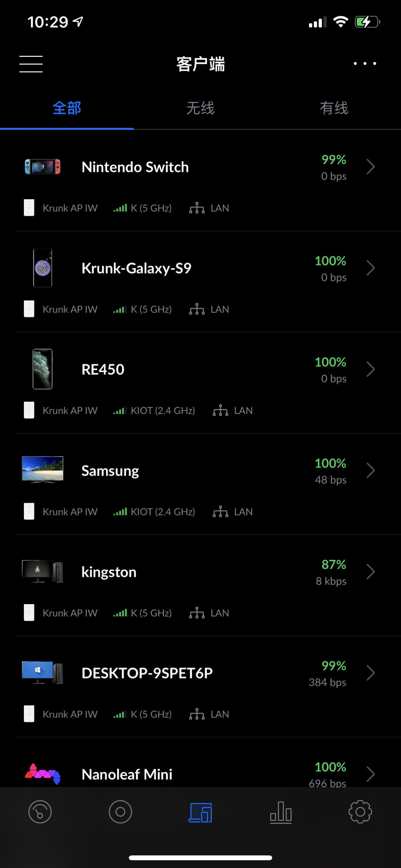Tap the LAN network icon under kingston

coord(197,613)
